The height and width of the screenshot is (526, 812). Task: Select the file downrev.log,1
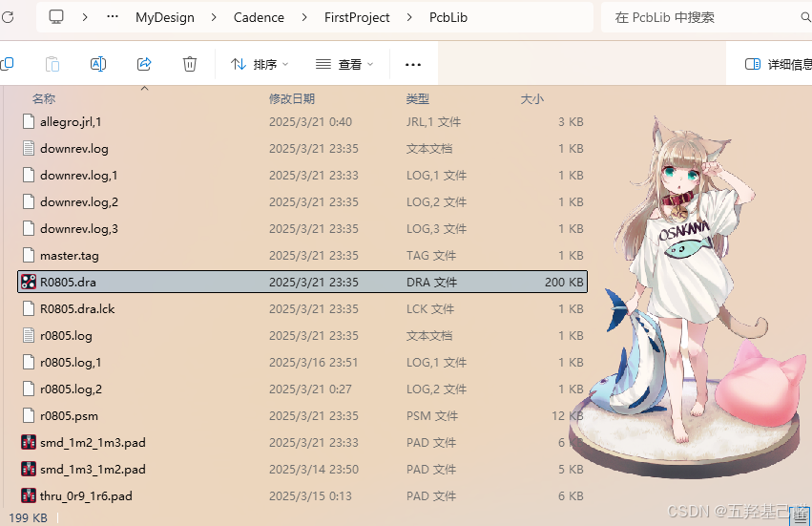[x=302, y=175]
